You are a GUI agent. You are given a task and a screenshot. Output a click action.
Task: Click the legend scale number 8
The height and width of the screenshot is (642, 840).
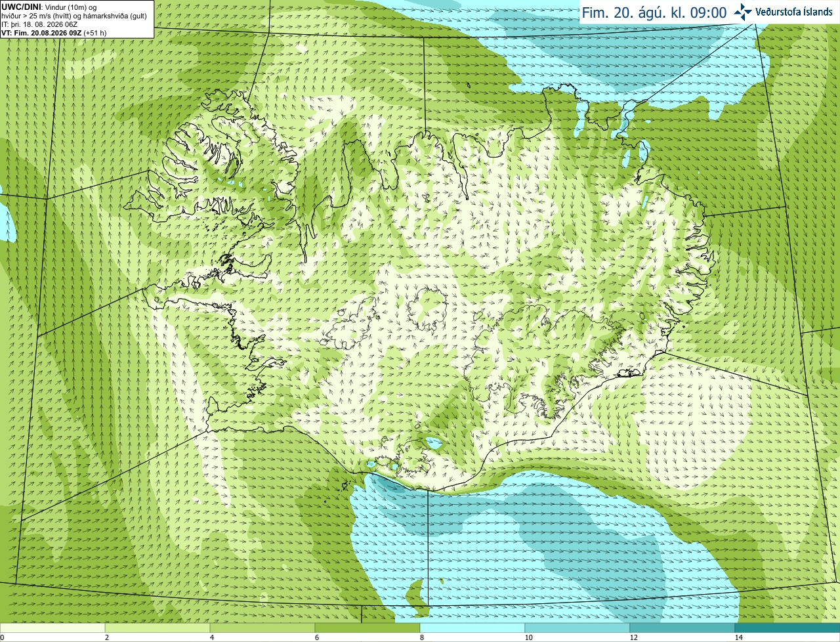click(422, 637)
